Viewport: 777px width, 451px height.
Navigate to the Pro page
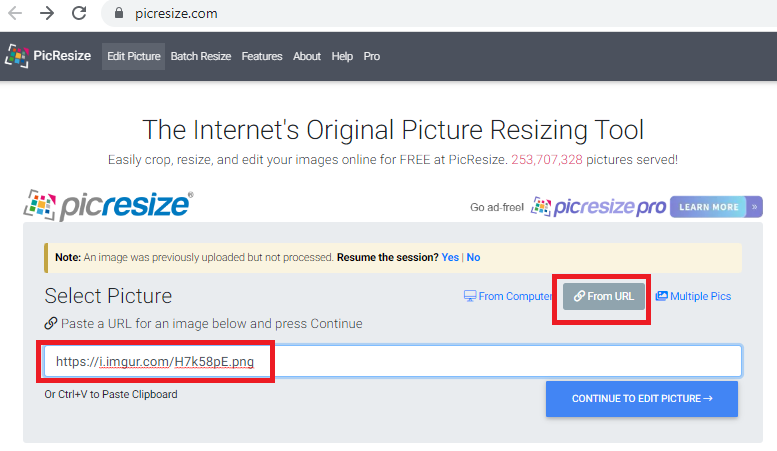pyautogui.click(x=372, y=57)
